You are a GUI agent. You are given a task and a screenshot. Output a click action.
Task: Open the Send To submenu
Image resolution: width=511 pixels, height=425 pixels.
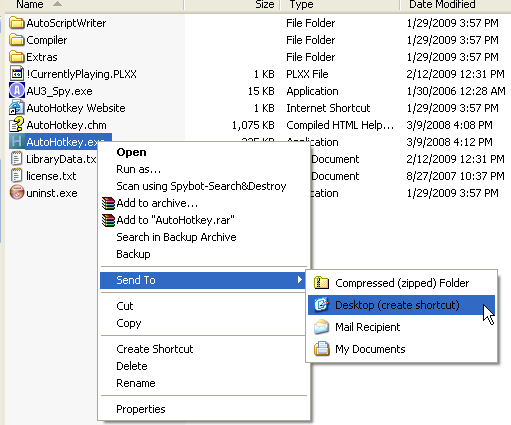(203, 280)
